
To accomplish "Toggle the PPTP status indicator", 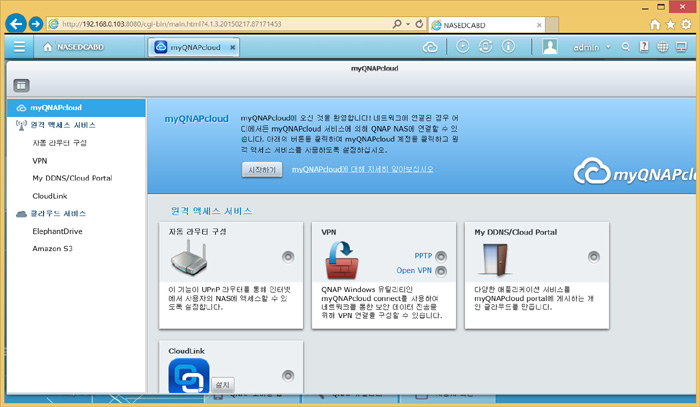I will [x=441, y=256].
